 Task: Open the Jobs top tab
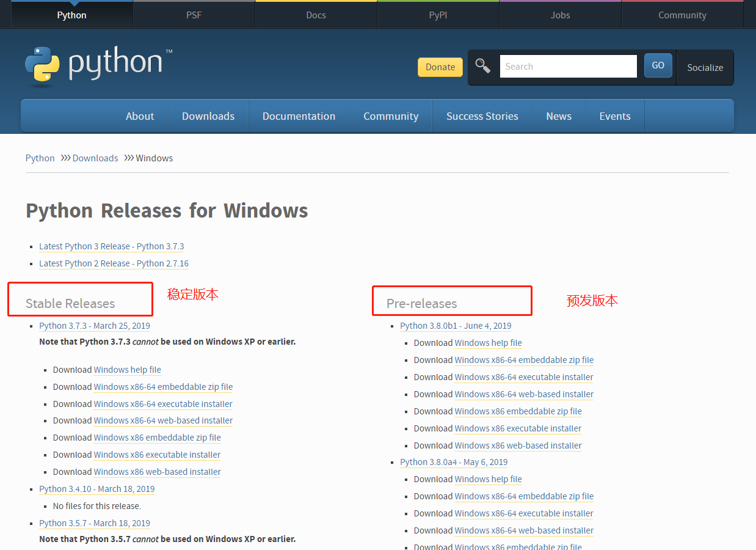(560, 15)
